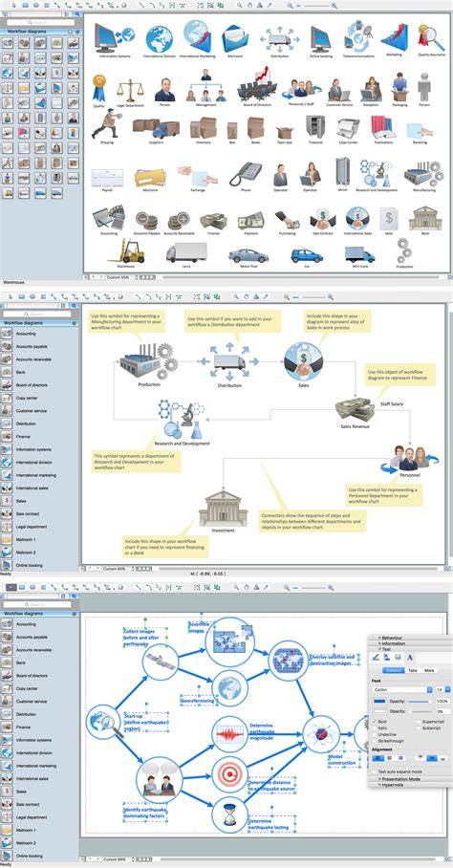Image resolution: width=453 pixels, height=868 pixels.
Task: Select the hourglass circle in bottom window
Action: (229, 814)
